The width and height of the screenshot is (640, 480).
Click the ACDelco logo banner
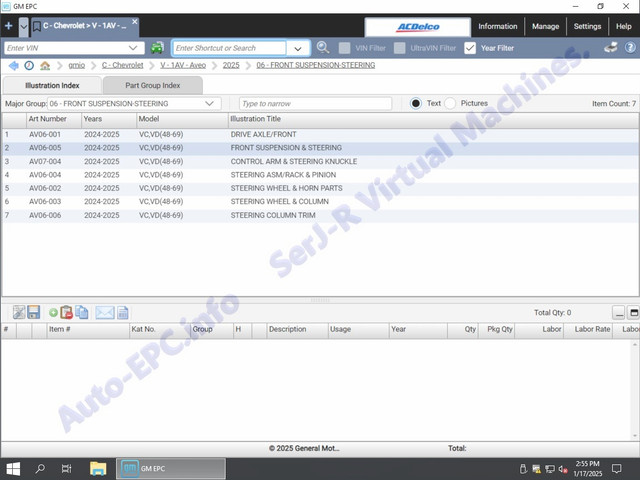(418, 27)
